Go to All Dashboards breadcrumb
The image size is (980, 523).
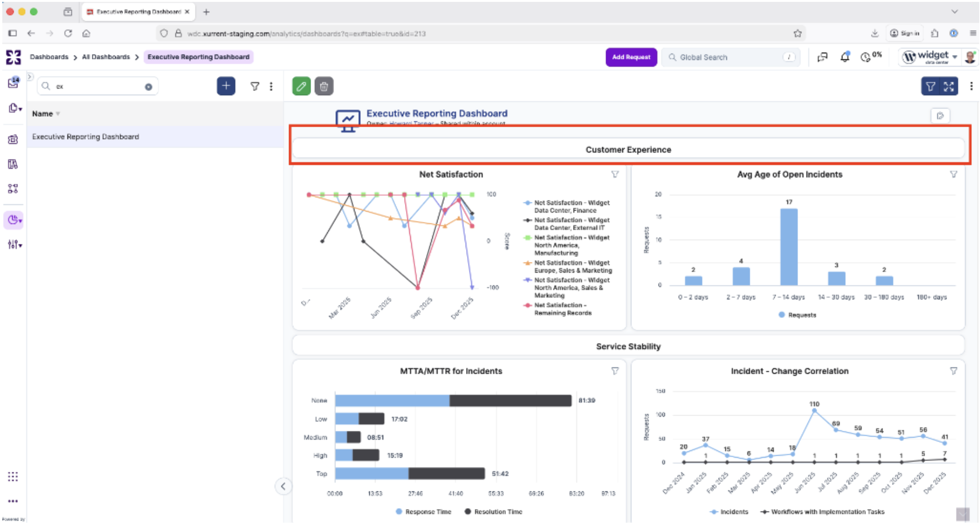click(106, 57)
